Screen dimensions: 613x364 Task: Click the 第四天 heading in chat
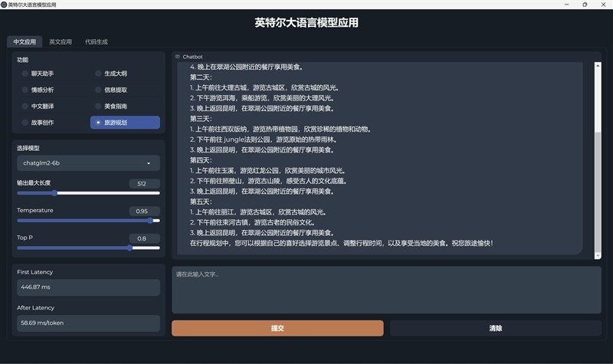coord(201,160)
